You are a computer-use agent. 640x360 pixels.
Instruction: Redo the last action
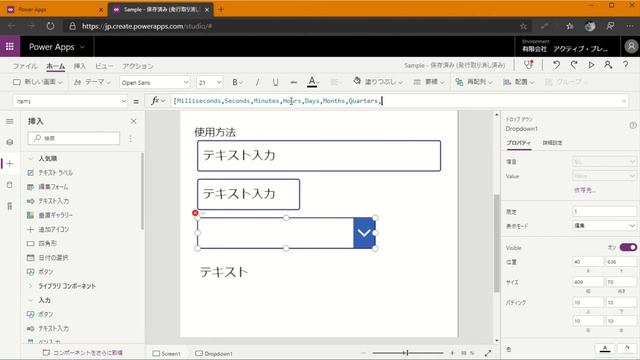tap(574, 65)
